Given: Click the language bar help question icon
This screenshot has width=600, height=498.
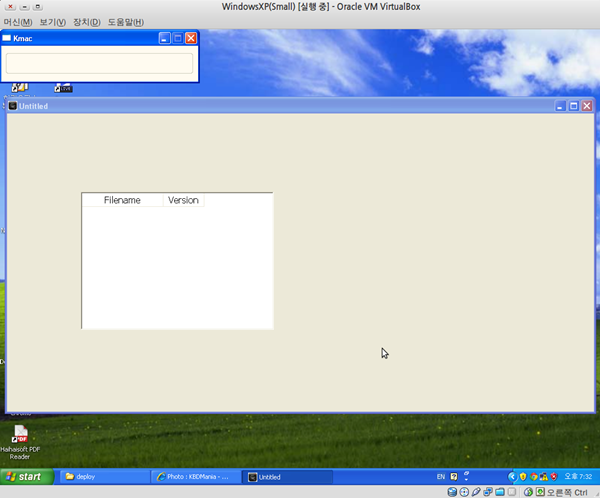Looking at the screenshot, I should [x=454, y=477].
